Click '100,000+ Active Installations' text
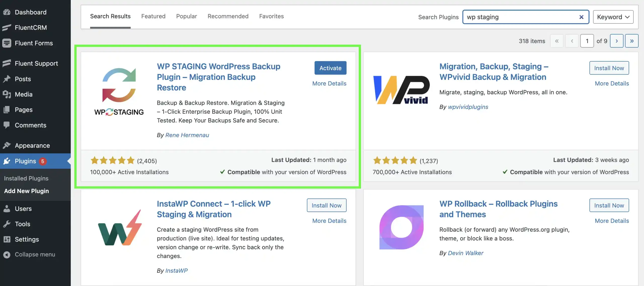This screenshot has height=286, width=644. [129, 172]
